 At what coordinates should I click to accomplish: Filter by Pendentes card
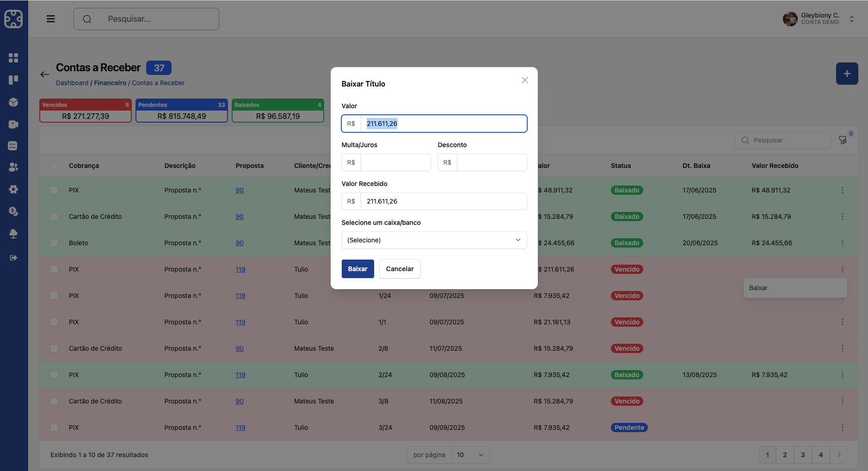[x=182, y=111]
